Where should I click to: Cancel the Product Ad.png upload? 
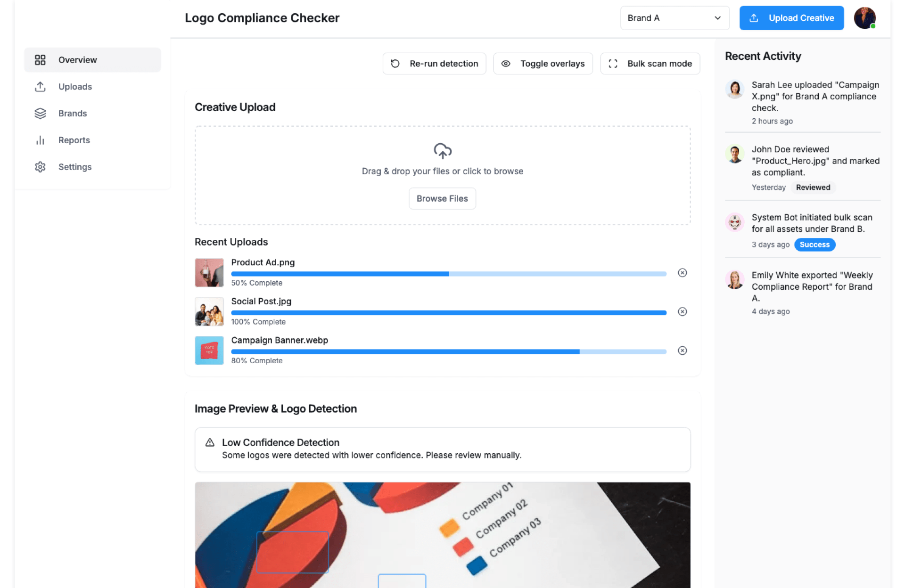[x=682, y=273]
